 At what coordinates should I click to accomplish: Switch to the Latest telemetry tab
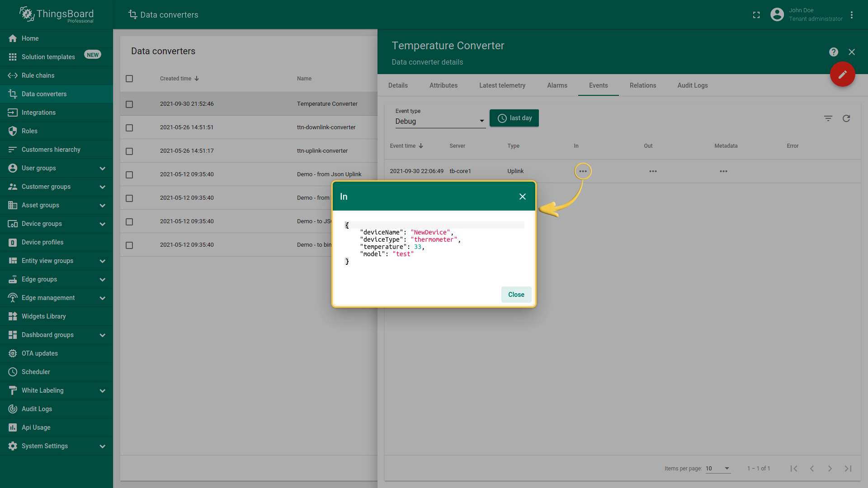click(x=502, y=85)
